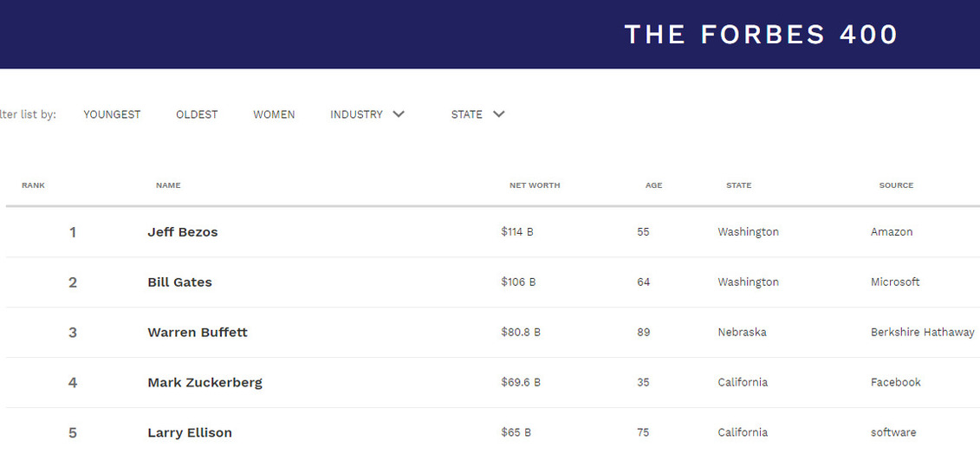
Task: Click The Forbes 400 header title
Action: coord(761,35)
